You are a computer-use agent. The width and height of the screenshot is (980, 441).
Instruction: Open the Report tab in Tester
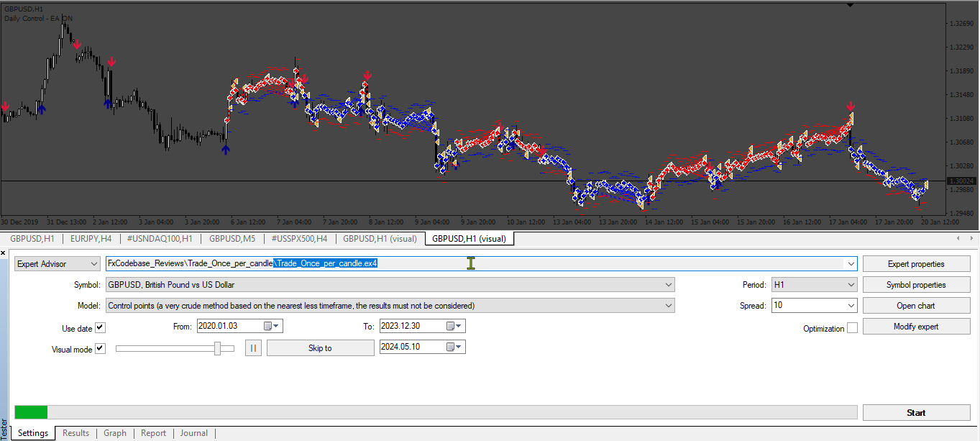(153, 433)
